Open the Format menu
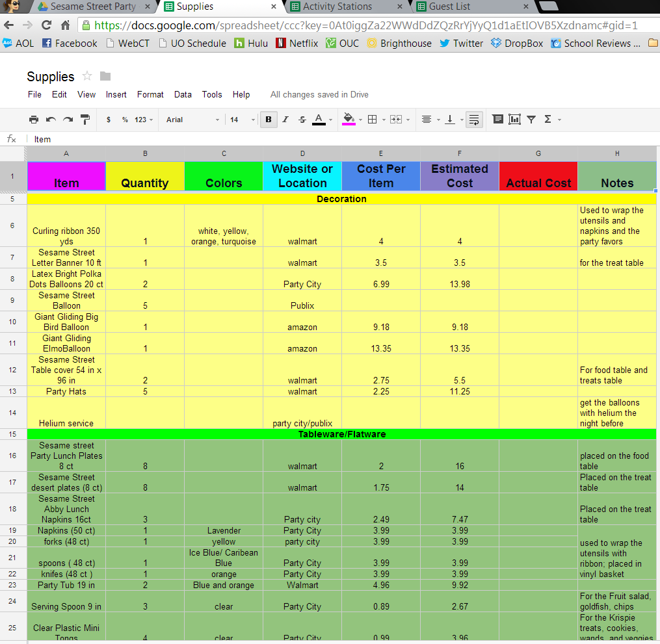 [150, 94]
